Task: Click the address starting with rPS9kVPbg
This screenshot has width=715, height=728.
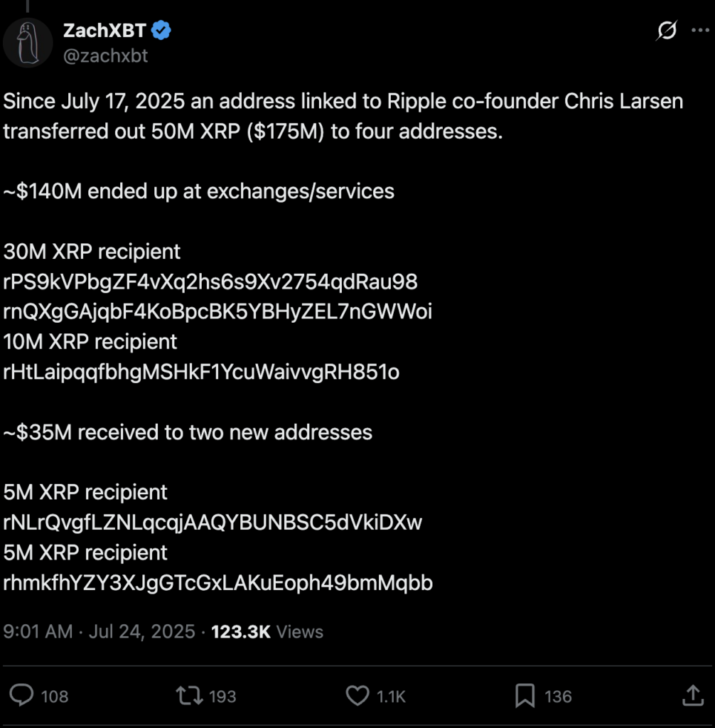Action: pos(210,282)
